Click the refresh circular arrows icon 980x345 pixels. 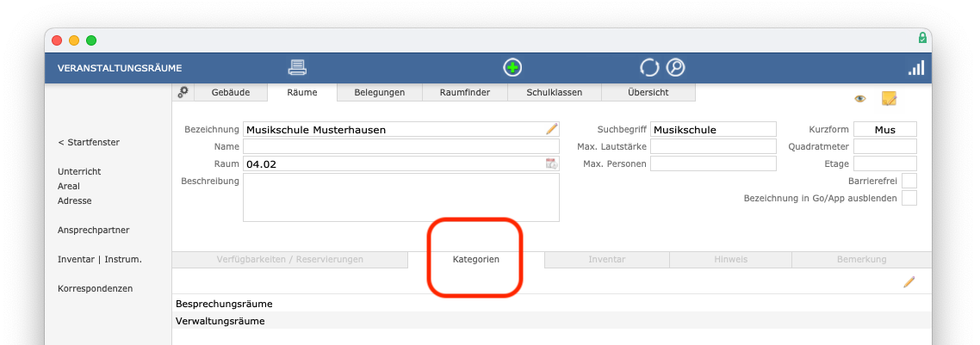pyautogui.click(x=649, y=67)
